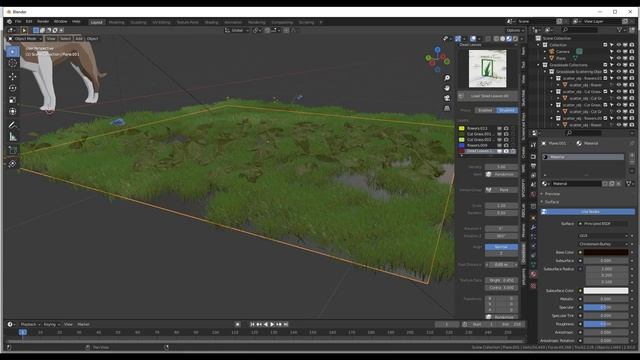The width and height of the screenshot is (640, 360).
Task: Click the Keying button in timeline
Action: (51, 324)
